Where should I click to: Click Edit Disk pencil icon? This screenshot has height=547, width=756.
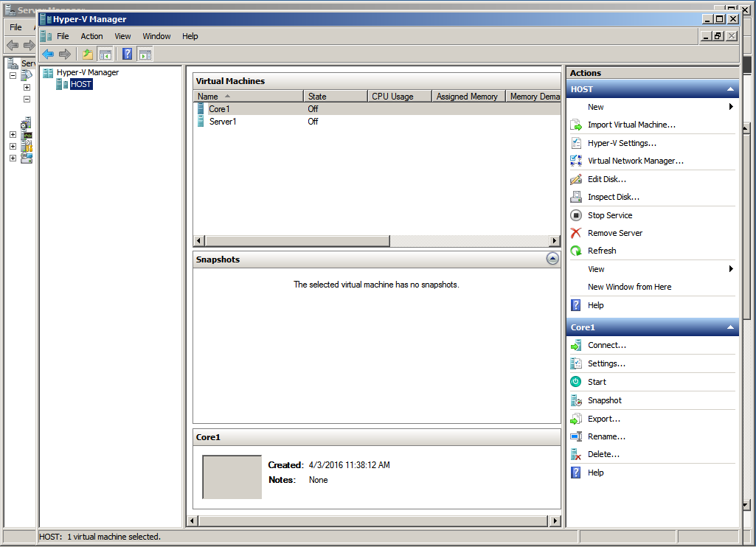coord(576,179)
